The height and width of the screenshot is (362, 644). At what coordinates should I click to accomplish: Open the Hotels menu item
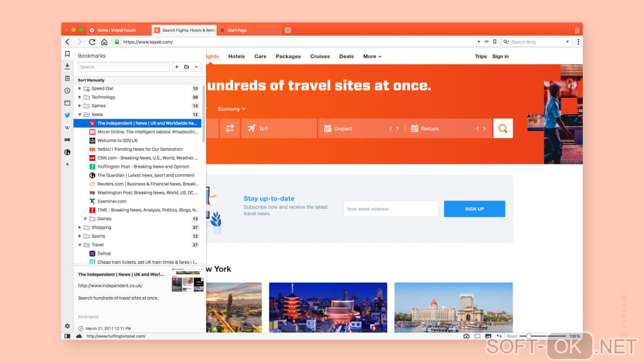(x=237, y=56)
